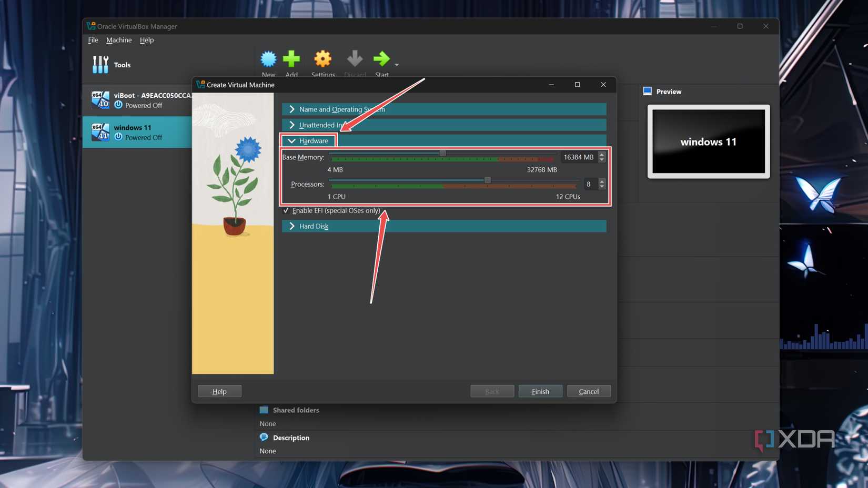Click the green Add machine icon
868x488 pixels.
291,59
